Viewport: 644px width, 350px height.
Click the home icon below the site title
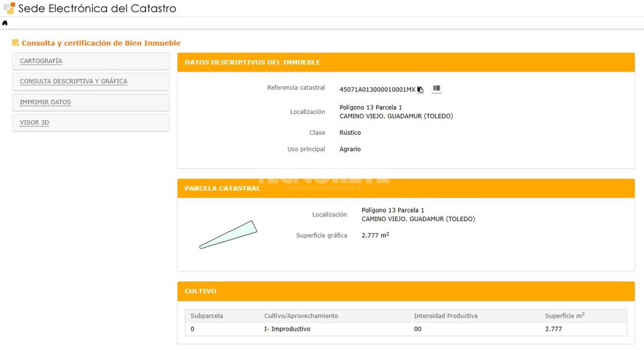pyautogui.click(x=5, y=23)
